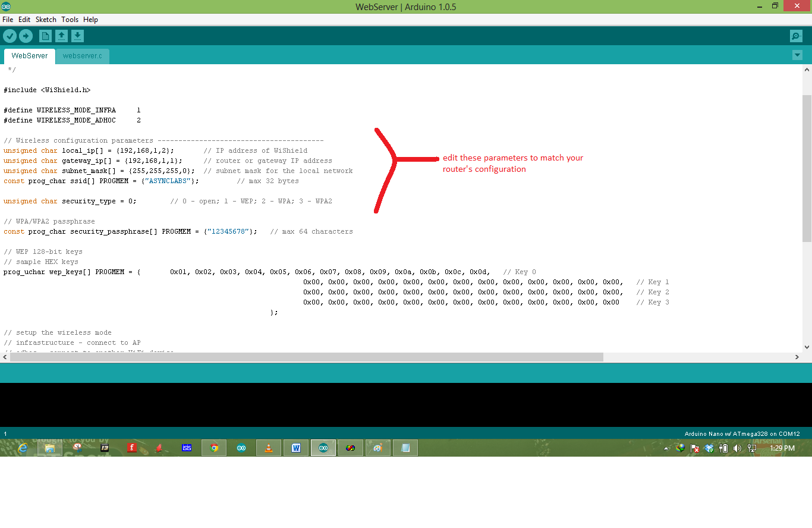Switch to VLC media player on taskbar
This screenshot has width=812, height=528.
tap(269, 448)
